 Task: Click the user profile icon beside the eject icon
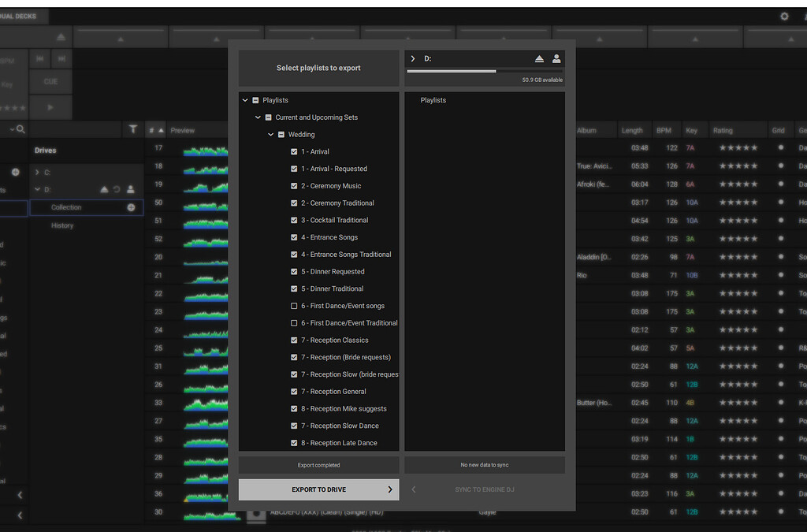coord(556,58)
